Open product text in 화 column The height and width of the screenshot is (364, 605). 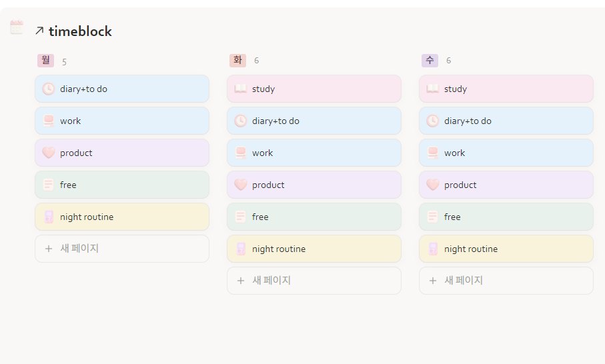click(x=268, y=185)
